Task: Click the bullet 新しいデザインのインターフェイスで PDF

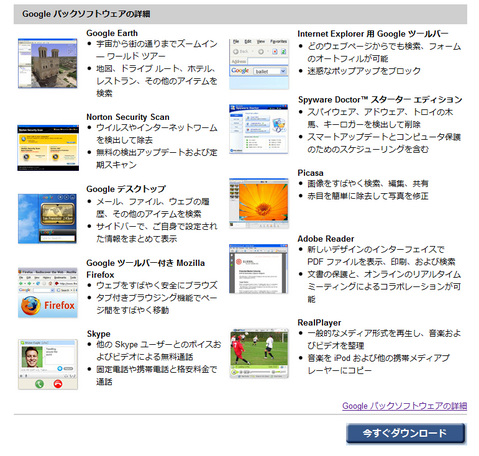Action: point(381,255)
